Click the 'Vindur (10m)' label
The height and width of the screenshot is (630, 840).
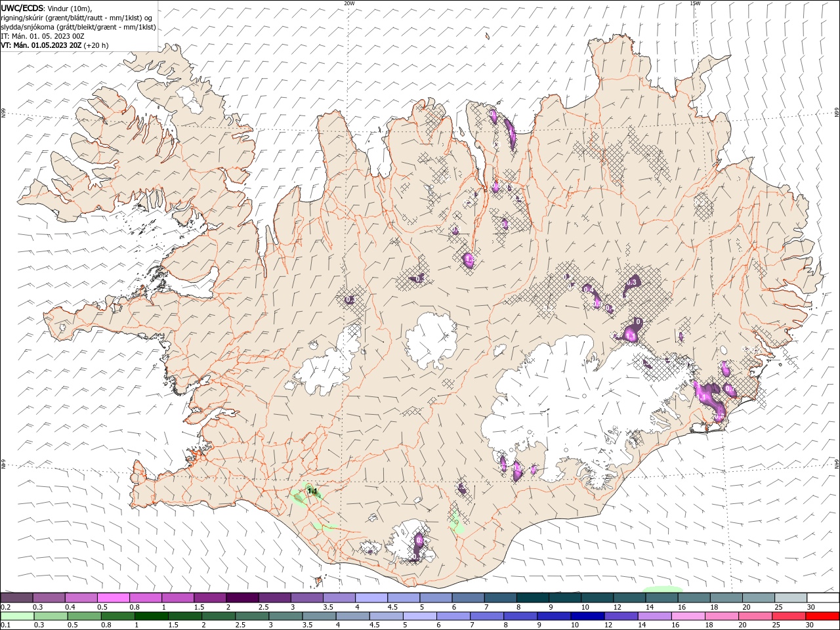coord(69,9)
